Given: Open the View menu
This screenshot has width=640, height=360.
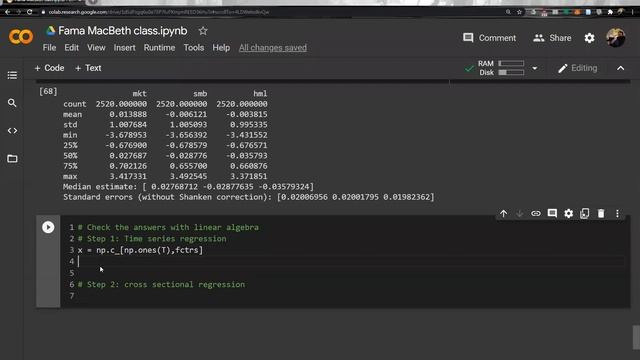Looking at the screenshot, I should pyautogui.click(x=96, y=48).
